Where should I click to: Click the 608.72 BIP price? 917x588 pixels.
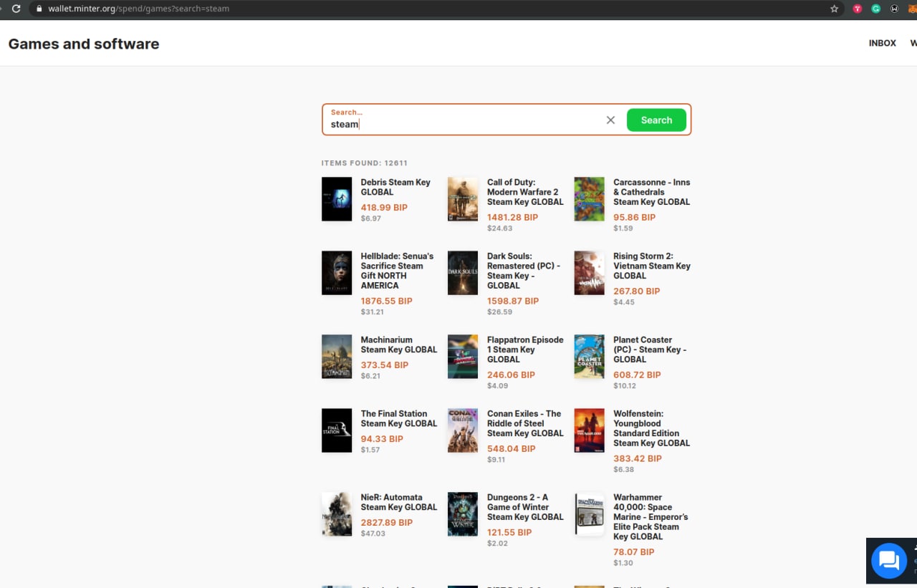pyautogui.click(x=637, y=375)
